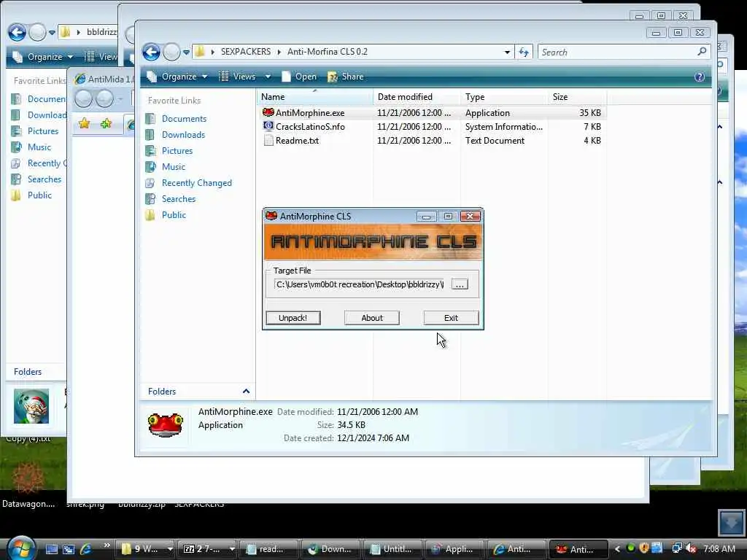The height and width of the screenshot is (560, 747).
Task: Expand address bar history dropdown arrow
Action: point(507,52)
